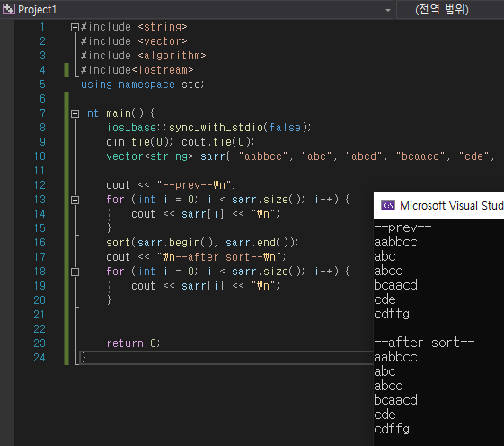Screen dimensions: 504x446
Task: Click the vector<string> keyword on line 10
Action: tap(150, 156)
